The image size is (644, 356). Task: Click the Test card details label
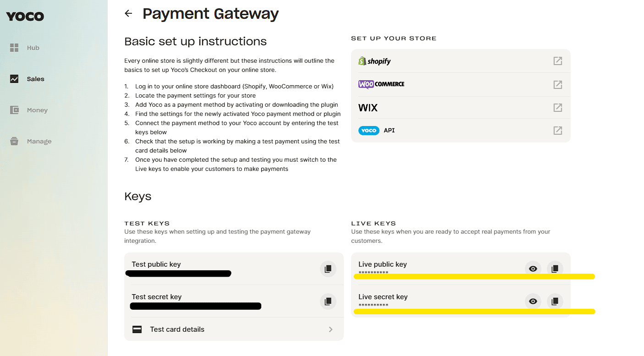pyautogui.click(x=177, y=329)
